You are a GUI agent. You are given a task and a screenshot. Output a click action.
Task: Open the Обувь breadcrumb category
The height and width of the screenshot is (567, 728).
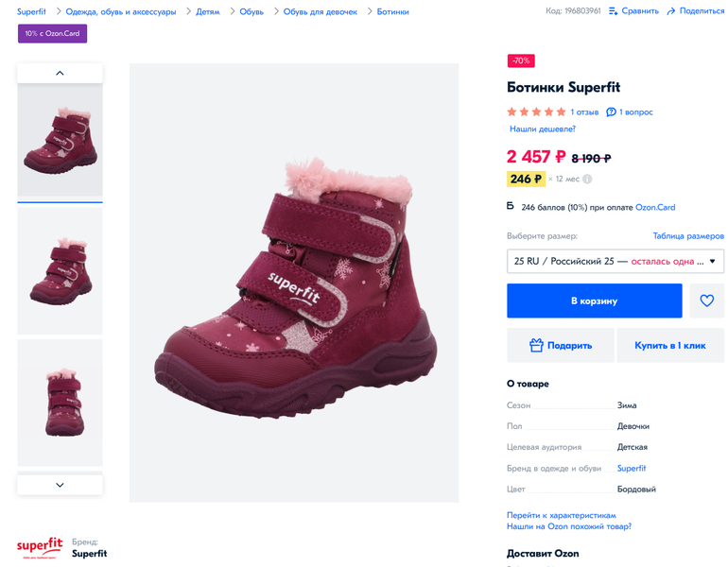coord(251,11)
